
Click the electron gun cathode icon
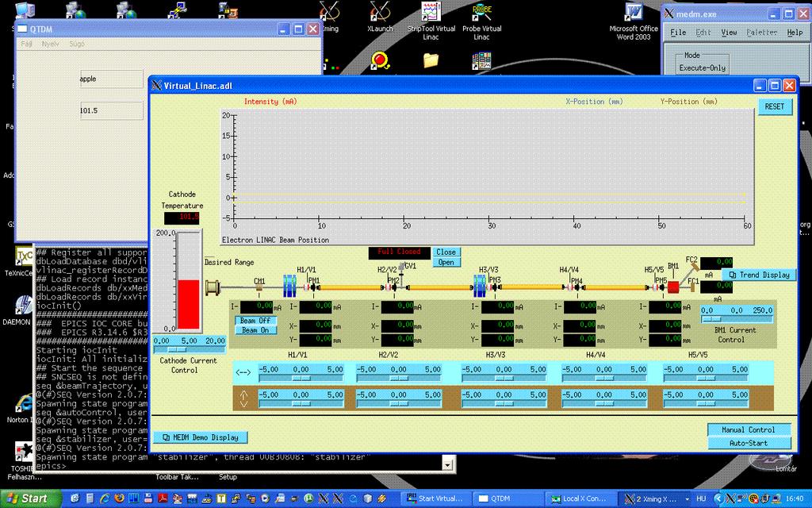(213, 287)
